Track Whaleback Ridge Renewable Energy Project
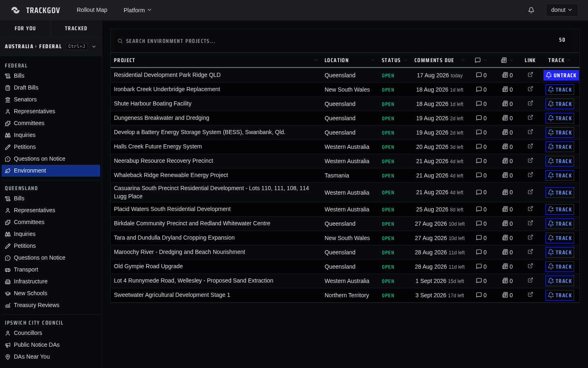588x368 pixels. (x=560, y=175)
